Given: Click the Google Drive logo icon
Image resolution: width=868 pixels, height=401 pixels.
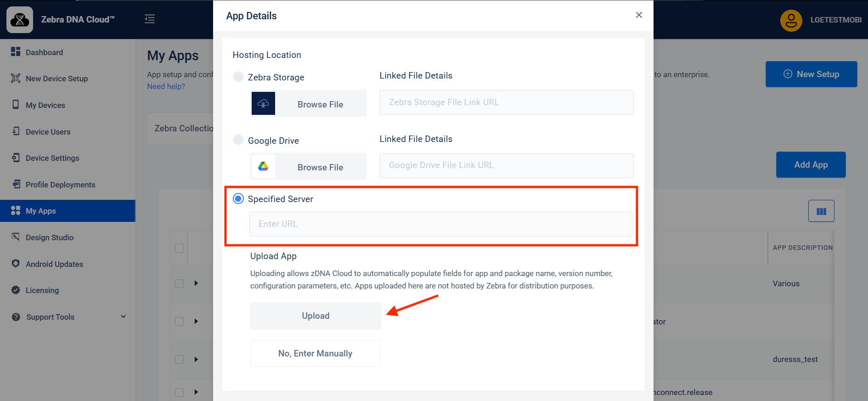Looking at the screenshot, I should pos(263,166).
